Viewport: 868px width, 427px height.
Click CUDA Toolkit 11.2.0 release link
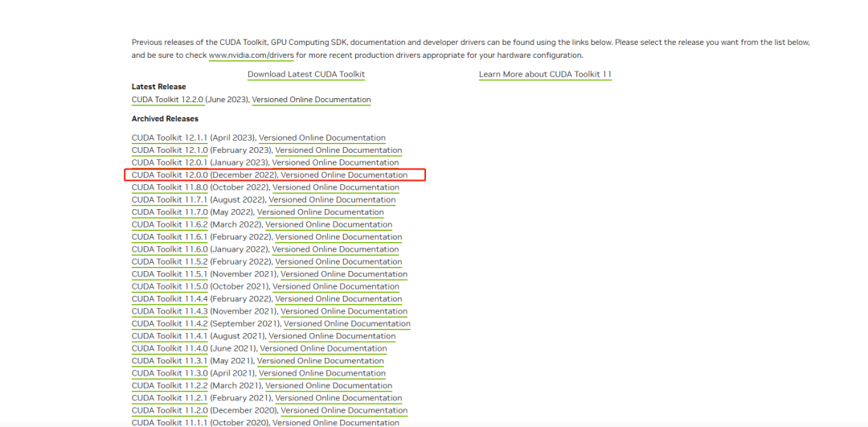(x=170, y=410)
